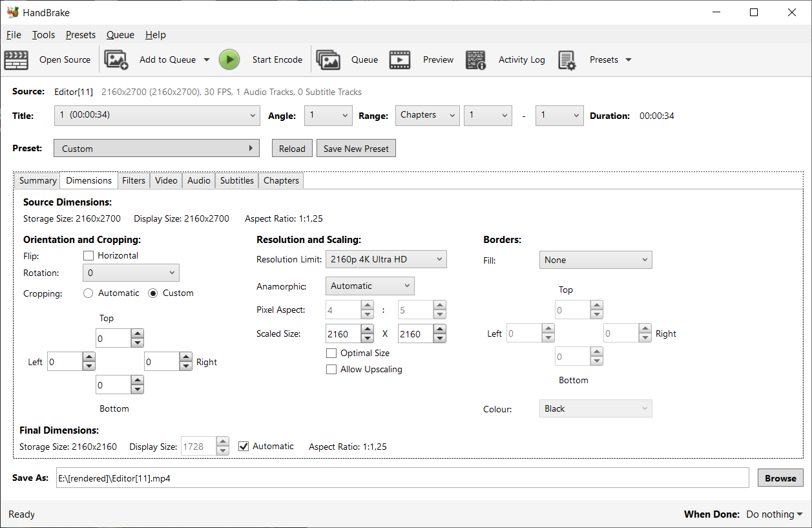The image size is (812, 528).
Task: Click the Open Source label
Action: pyautogui.click(x=65, y=59)
